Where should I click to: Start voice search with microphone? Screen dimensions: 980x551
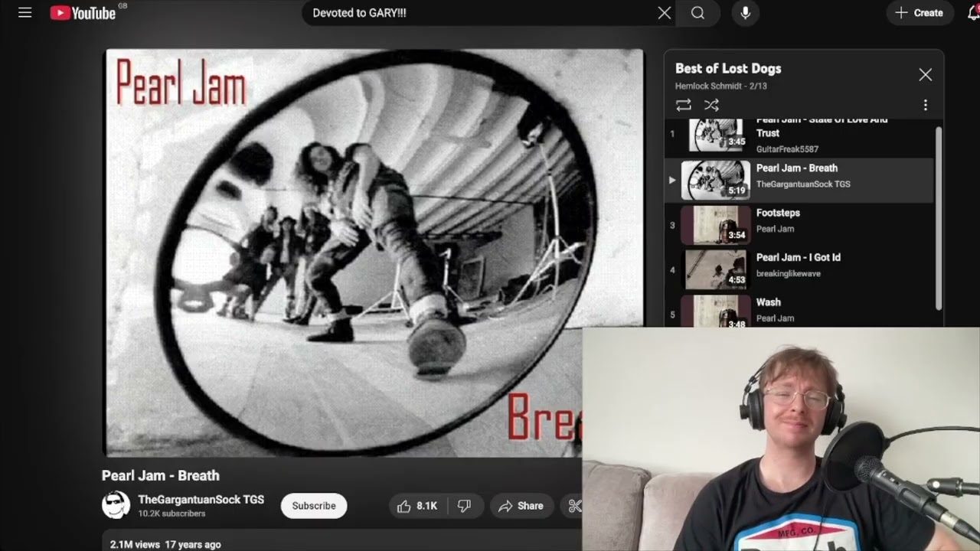[x=745, y=13]
